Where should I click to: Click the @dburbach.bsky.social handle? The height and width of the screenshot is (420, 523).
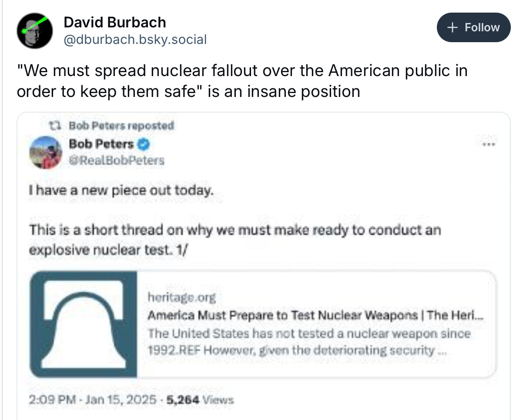135,40
